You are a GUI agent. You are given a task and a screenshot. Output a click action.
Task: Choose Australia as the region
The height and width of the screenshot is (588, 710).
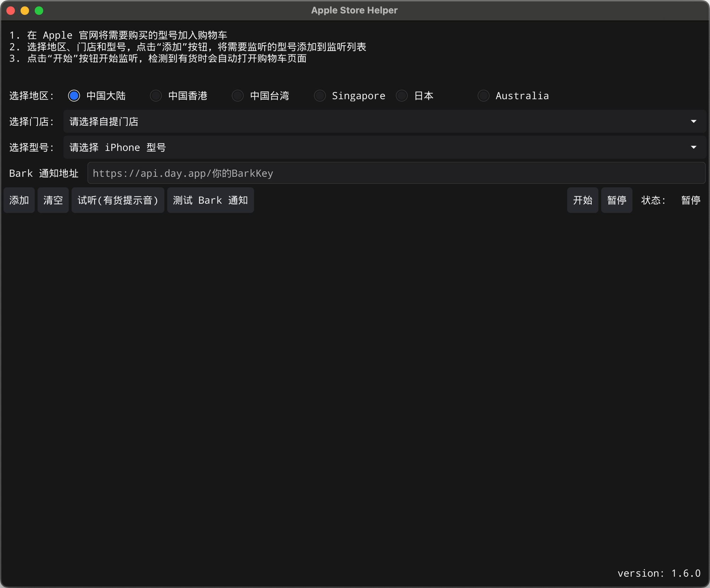pos(484,96)
